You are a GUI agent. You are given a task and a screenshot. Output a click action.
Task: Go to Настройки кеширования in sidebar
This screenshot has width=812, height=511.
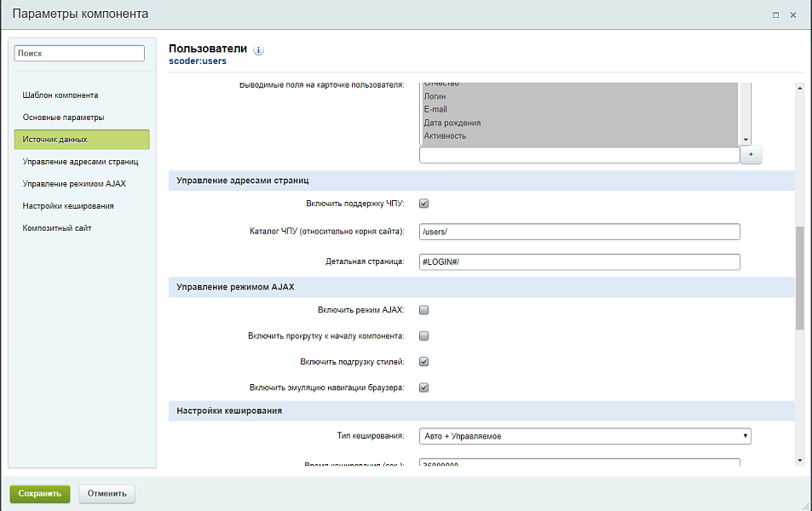click(68, 206)
